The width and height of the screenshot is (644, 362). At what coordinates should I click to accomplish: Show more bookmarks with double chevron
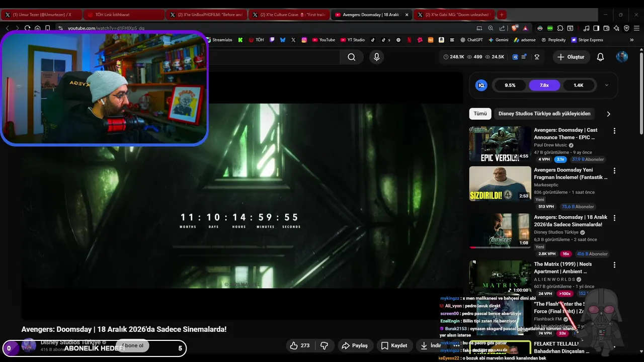pyautogui.click(x=632, y=40)
